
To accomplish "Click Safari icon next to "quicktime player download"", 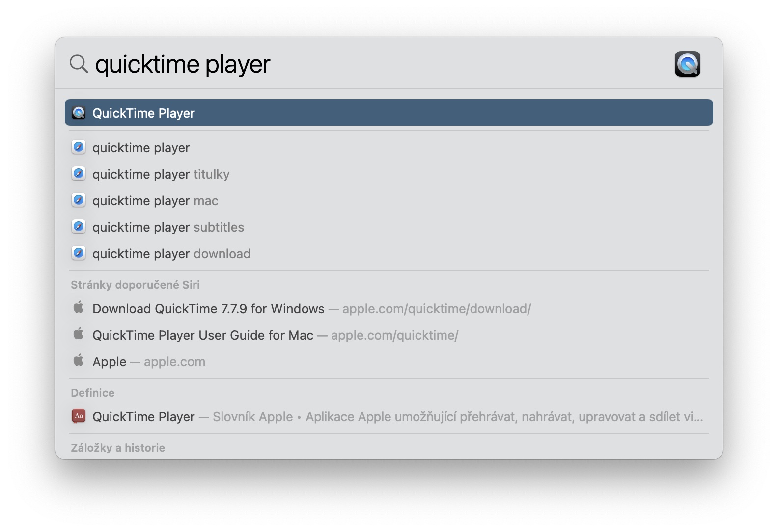I will point(79,253).
